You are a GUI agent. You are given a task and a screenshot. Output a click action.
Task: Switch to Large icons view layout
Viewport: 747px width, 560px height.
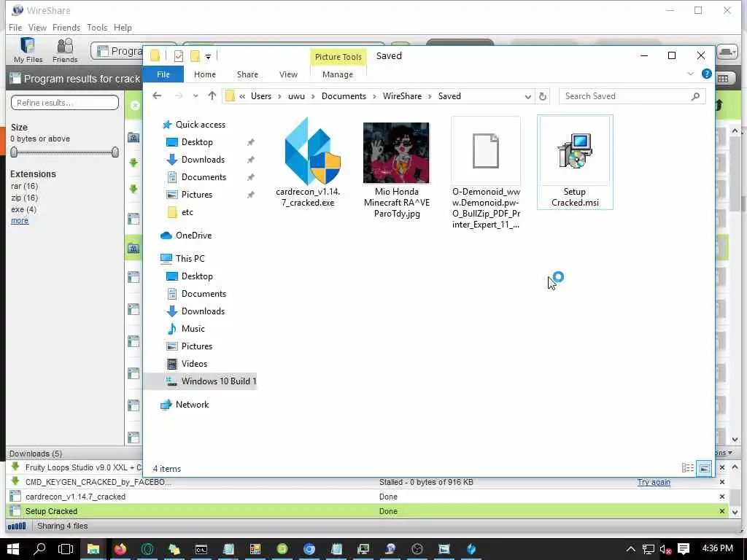coord(704,468)
